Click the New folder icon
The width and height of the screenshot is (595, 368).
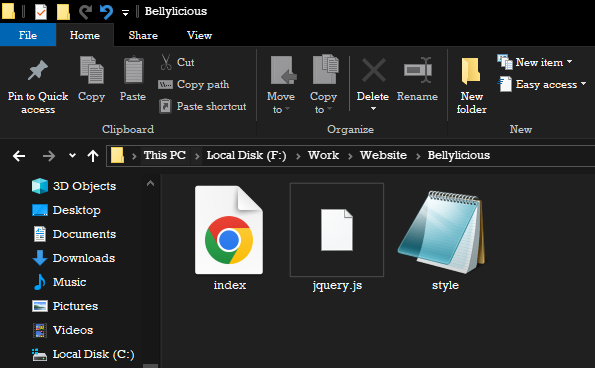pos(471,71)
